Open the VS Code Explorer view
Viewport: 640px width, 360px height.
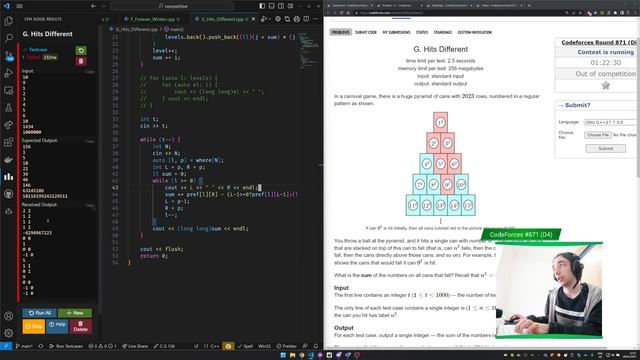9,21
